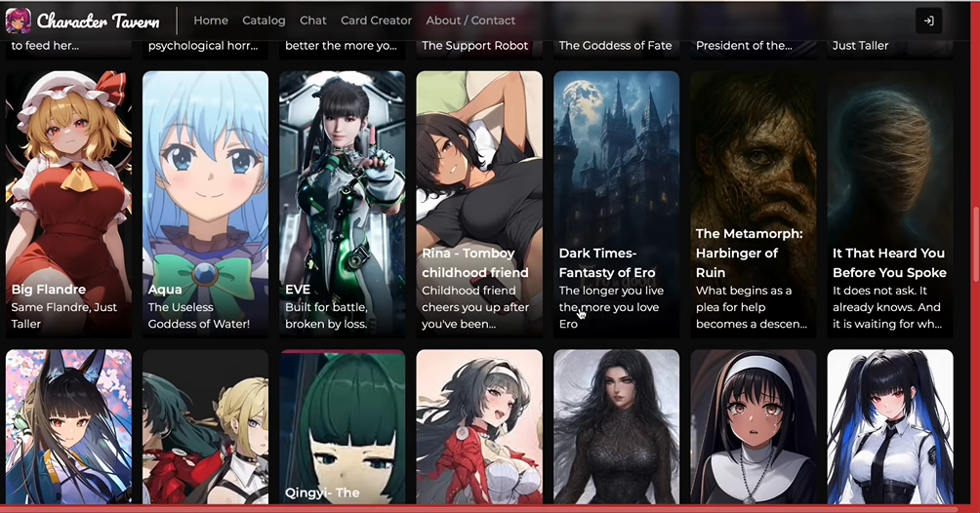Open the fox-eared girl character card
The width and height of the screenshot is (980, 513).
[x=68, y=427]
